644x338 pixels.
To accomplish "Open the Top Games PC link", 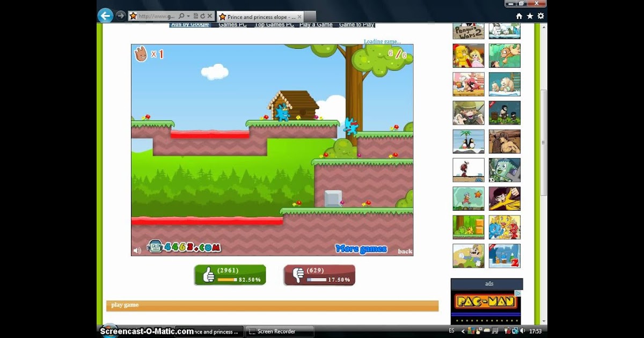I will pos(274,25).
